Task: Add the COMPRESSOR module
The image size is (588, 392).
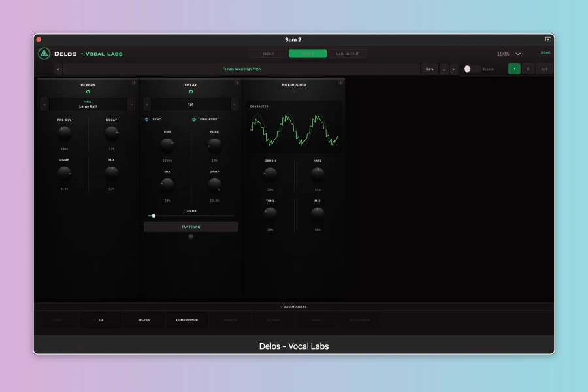Action: pos(187,320)
